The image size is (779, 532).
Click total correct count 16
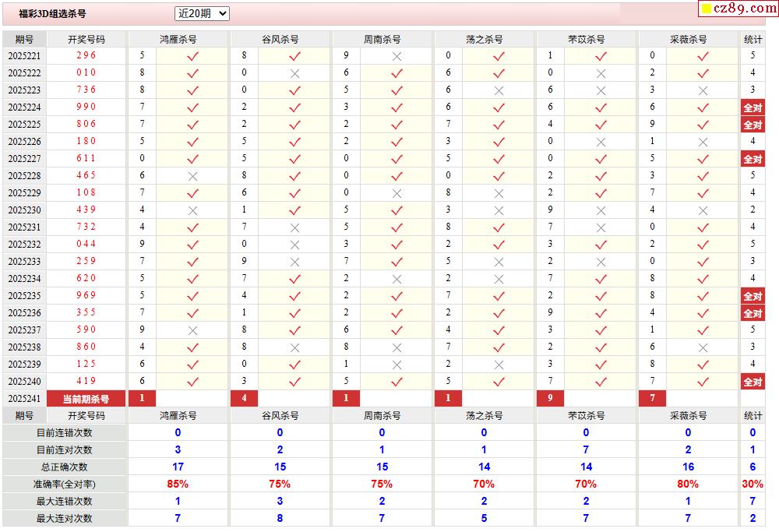[x=688, y=467]
